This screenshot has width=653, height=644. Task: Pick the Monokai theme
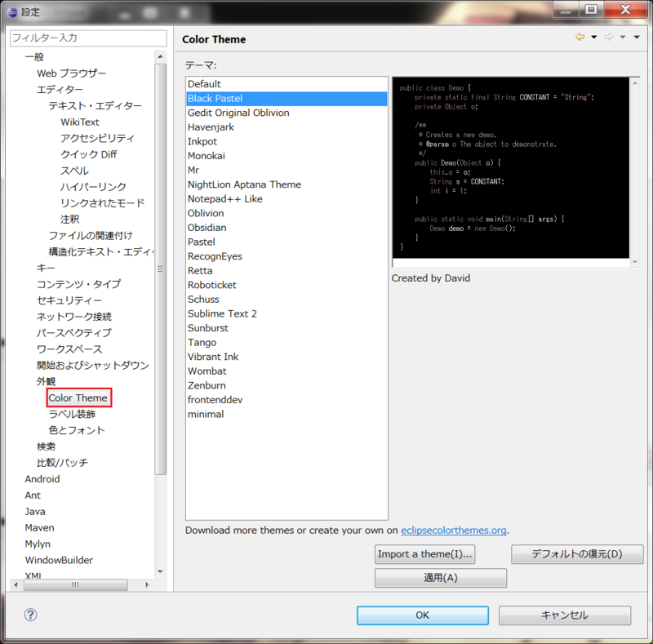(287, 156)
